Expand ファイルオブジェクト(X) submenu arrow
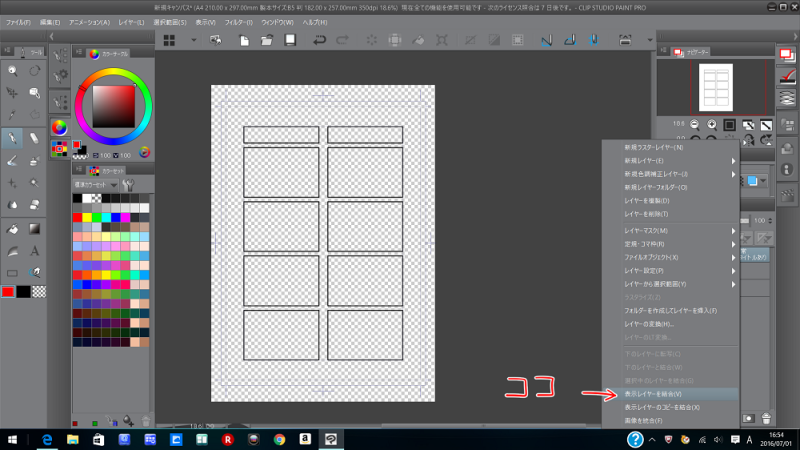The width and height of the screenshot is (800, 450). pyautogui.click(x=733, y=258)
